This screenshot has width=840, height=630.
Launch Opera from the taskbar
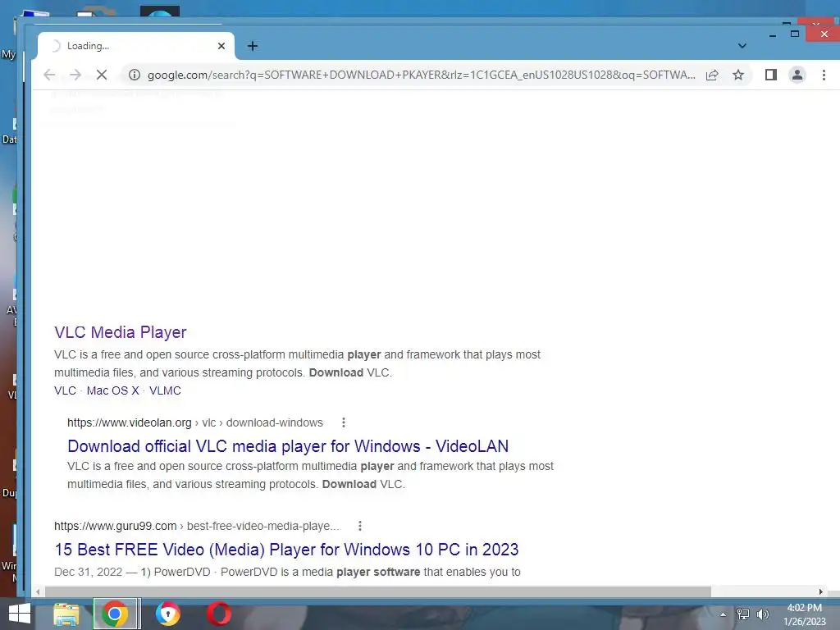tap(218, 614)
